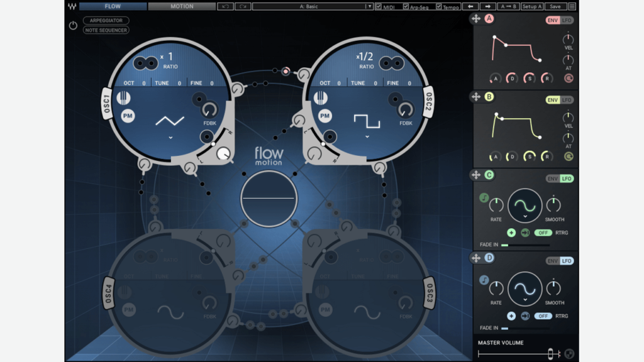Expand OSC1 triangle waveform selector chevron

tap(170, 138)
